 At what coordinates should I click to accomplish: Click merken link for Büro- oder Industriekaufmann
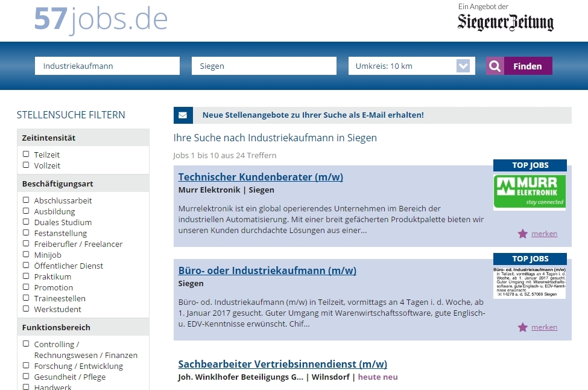544,327
